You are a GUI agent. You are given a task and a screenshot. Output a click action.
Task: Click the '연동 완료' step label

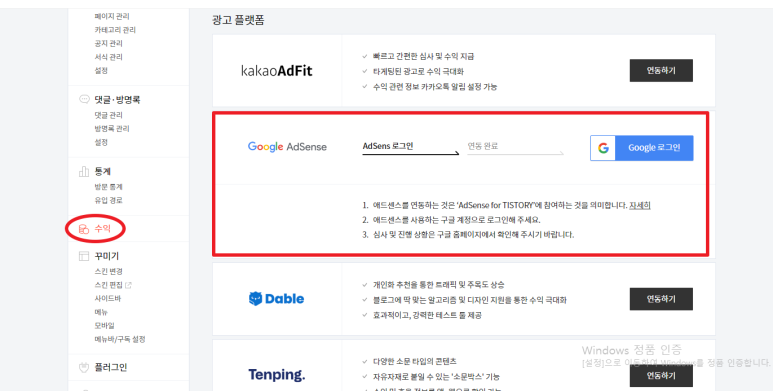[483, 146]
